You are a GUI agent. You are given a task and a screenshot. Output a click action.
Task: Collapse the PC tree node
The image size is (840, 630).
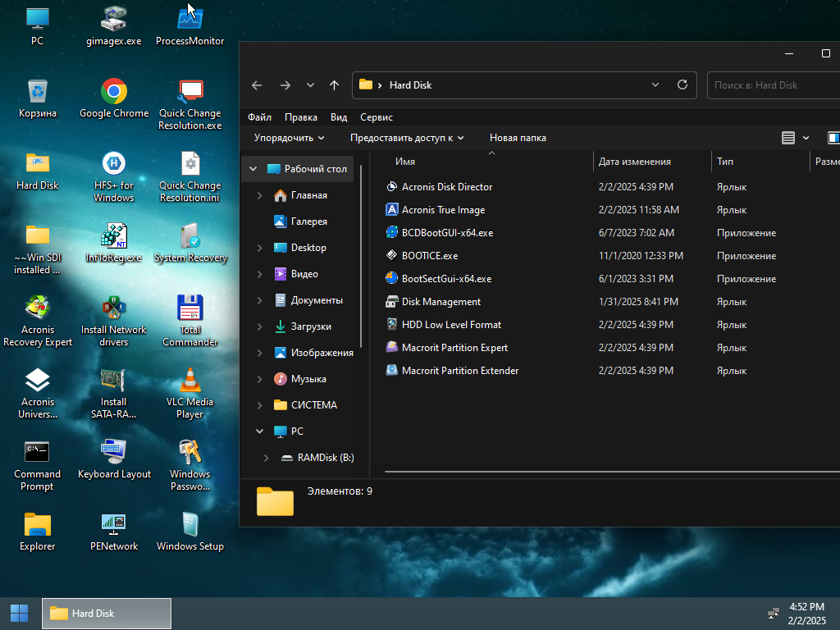coord(260,431)
